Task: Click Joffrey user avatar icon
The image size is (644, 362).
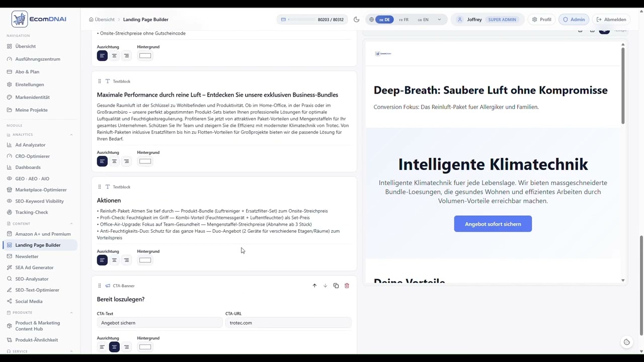Action: click(459, 20)
